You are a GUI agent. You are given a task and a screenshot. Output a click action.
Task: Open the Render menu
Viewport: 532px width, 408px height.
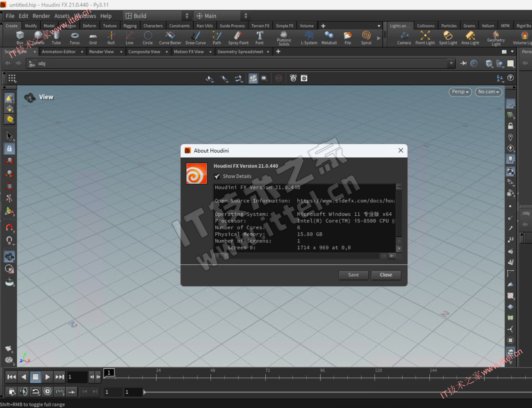tap(41, 16)
